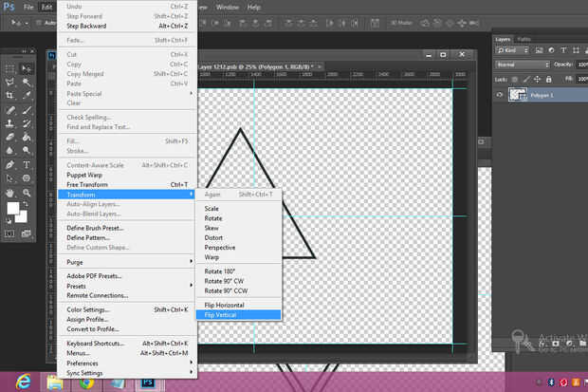Image resolution: width=588 pixels, height=392 pixels.
Task: Select the Lasso tool
Action: pos(9,82)
